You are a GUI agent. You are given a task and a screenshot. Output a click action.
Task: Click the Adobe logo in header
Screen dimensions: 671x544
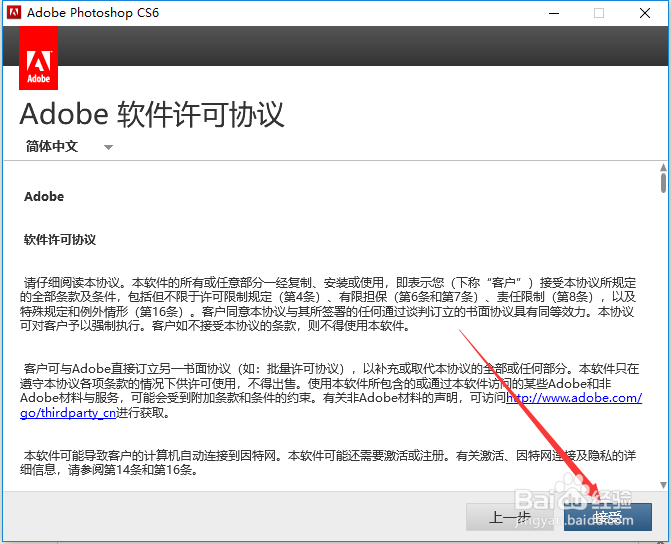pos(39,58)
